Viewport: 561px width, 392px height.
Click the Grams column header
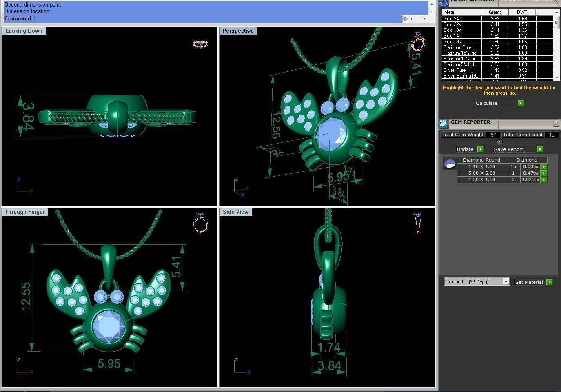click(x=495, y=12)
